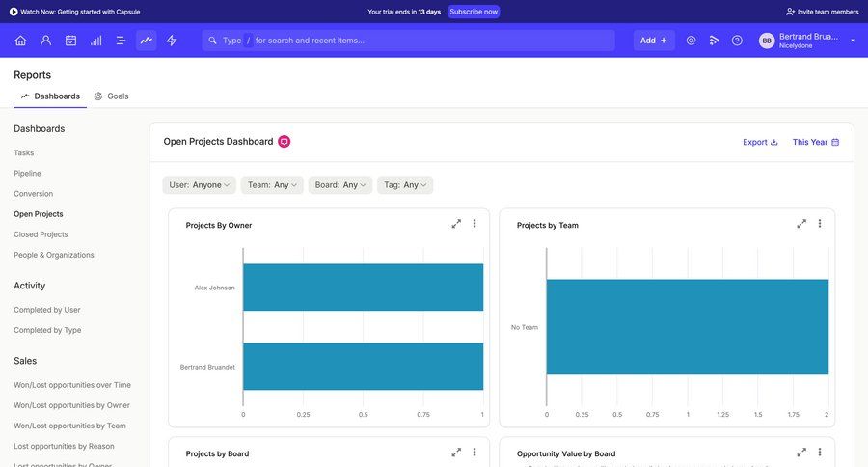Expand the Tag: Any filter dropdown

405,185
